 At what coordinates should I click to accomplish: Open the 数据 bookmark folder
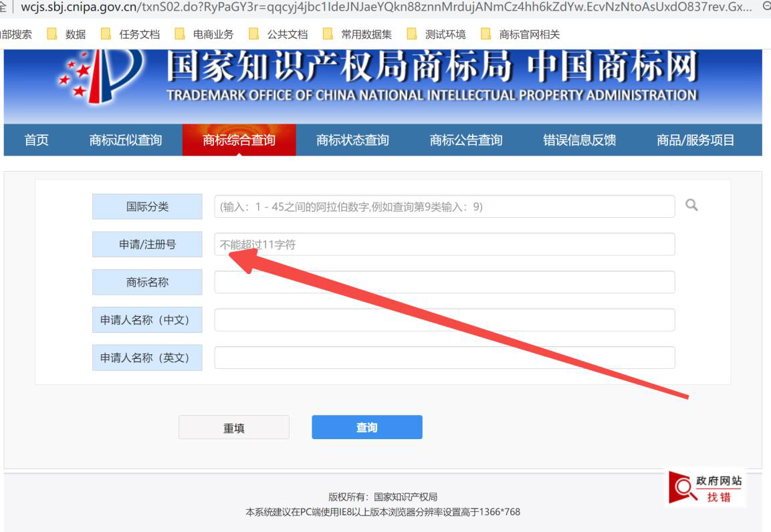(x=66, y=34)
